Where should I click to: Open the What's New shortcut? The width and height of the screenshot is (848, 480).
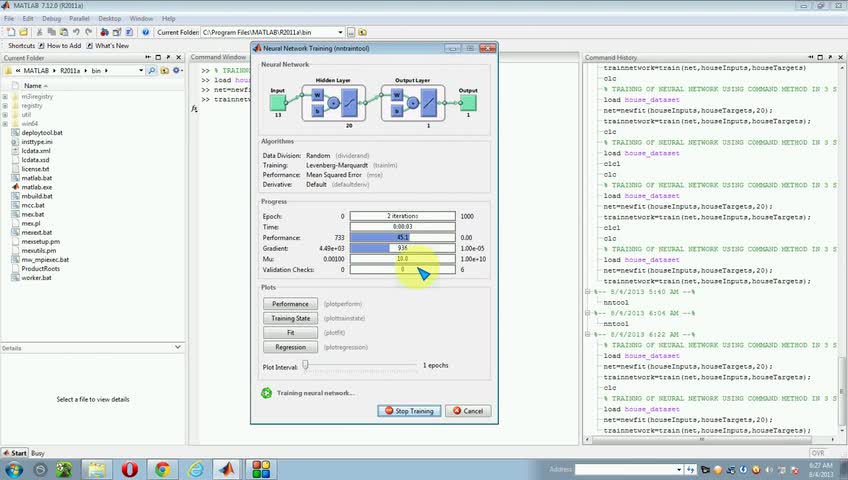(x=107, y=46)
